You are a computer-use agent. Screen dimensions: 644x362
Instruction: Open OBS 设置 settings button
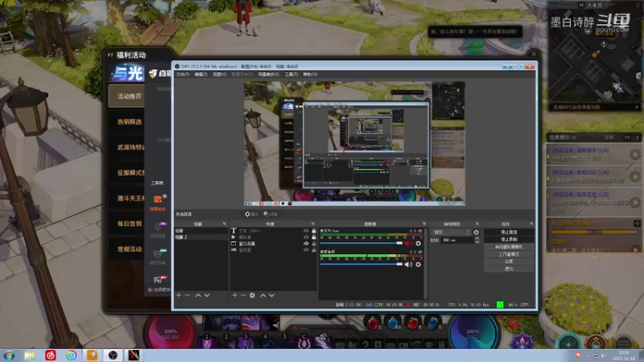[509, 261]
